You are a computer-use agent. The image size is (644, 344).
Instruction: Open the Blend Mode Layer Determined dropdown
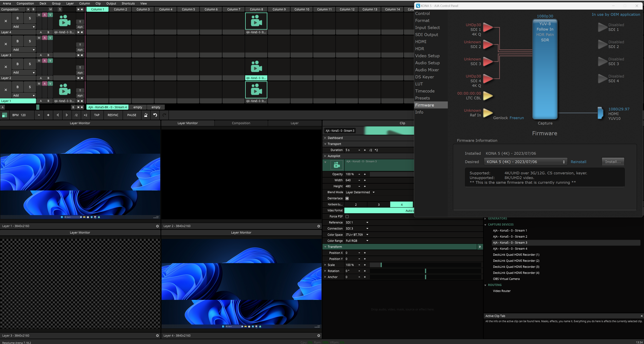[360, 192]
